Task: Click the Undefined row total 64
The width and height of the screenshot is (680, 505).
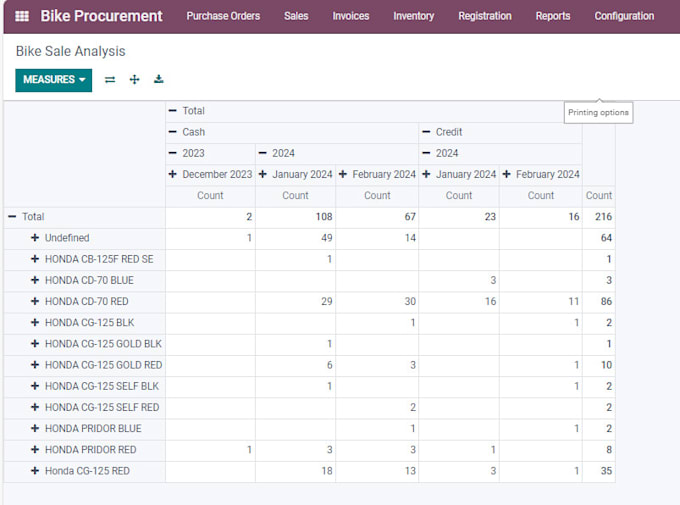Action: [x=606, y=238]
